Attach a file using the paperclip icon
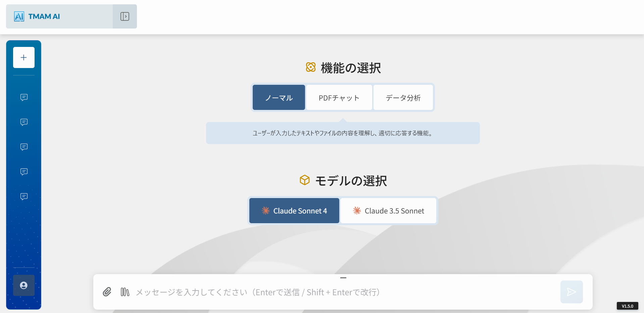644x313 pixels. pyautogui.click(x=107, y=292)
